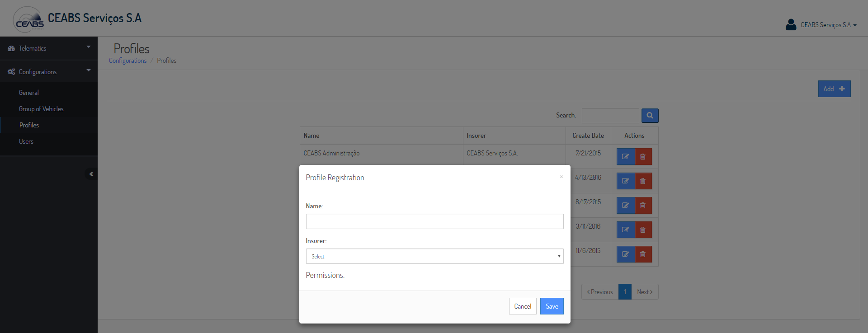The image size is (868, 333).
Task: Sort by the Create Date column header
Action: (x=588, y=136)
